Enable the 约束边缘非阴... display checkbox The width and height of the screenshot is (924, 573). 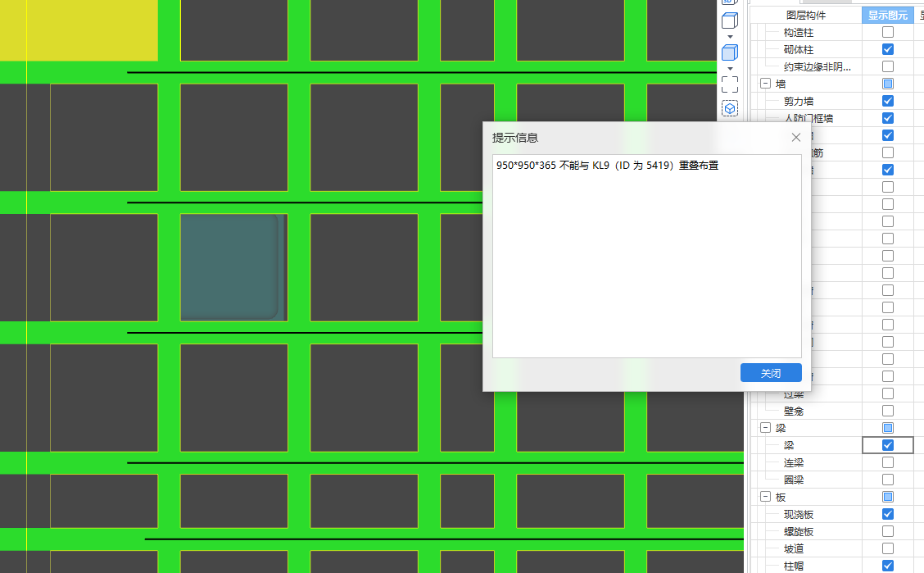(x=887, y=66)
